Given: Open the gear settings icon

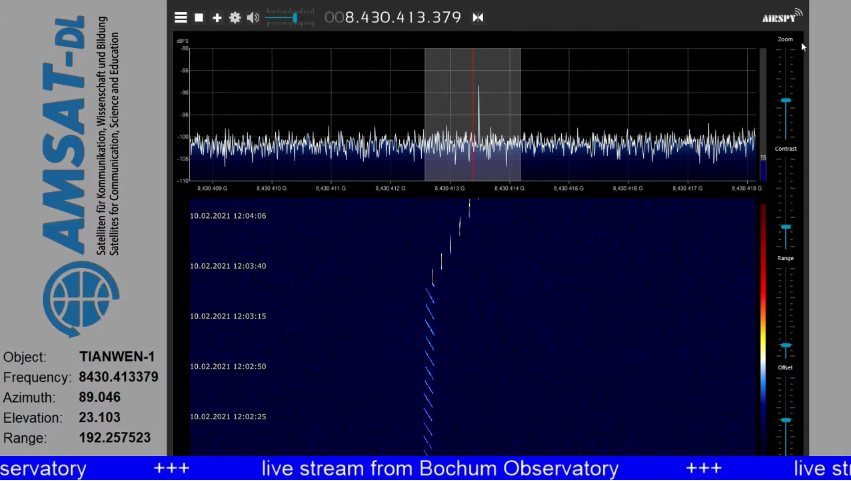Looking at the screenshot, I should coord(235,17).
